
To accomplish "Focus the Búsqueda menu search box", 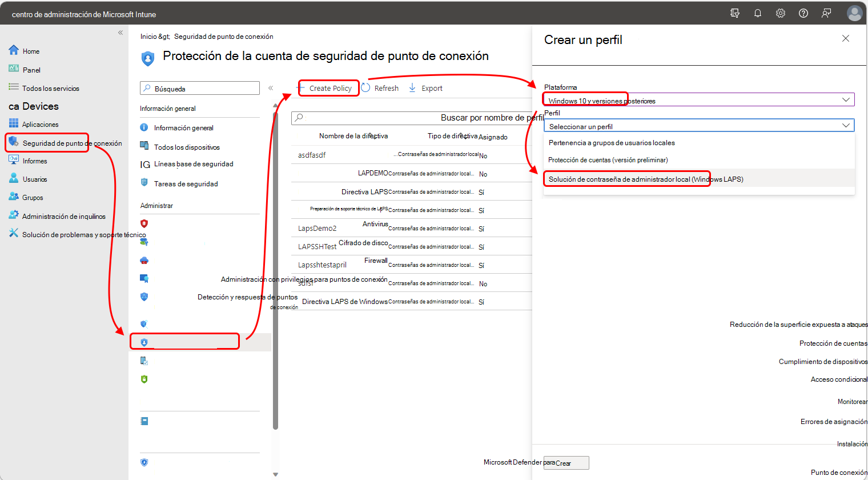I will point(200,88).
